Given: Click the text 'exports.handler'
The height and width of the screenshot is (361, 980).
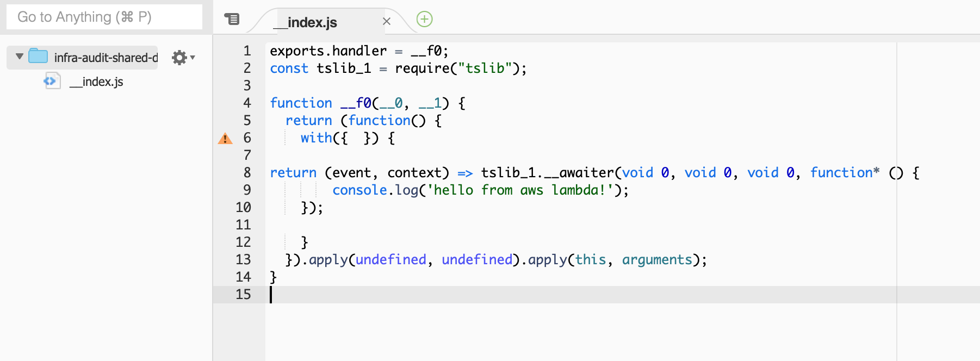Looking at the screenshot, I should click(x=328, y=51).
